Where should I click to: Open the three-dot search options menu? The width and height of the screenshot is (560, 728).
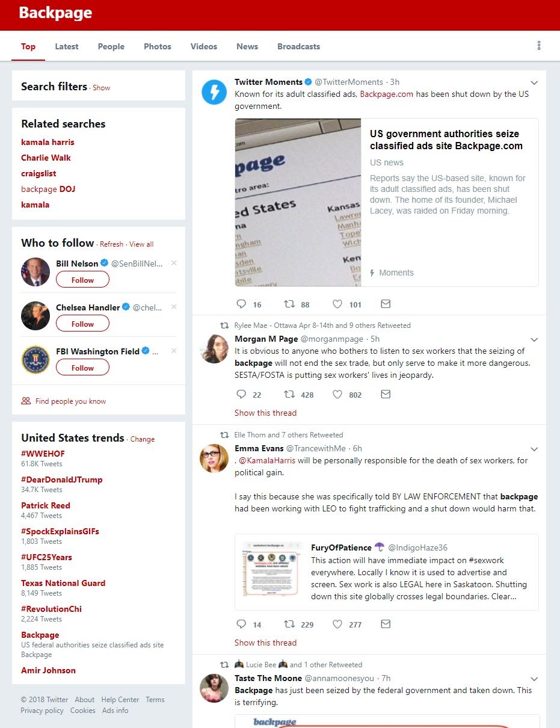tap(539, 46)
